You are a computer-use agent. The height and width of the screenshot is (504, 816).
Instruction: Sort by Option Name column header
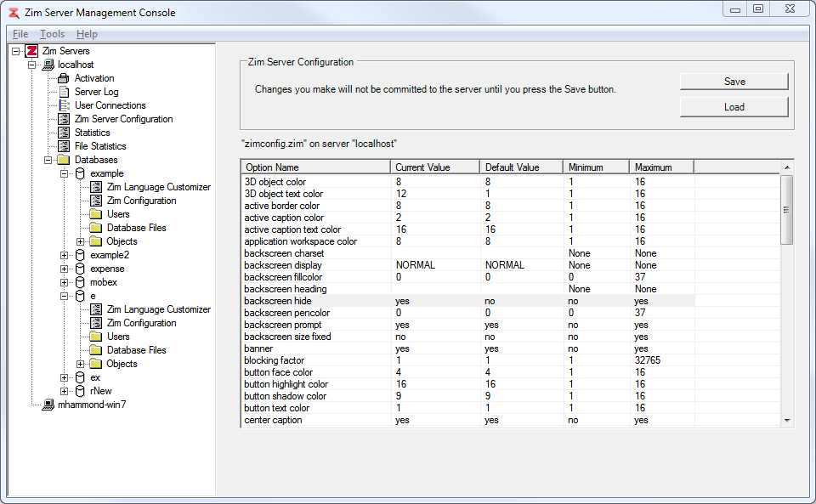tap(316, 167)
